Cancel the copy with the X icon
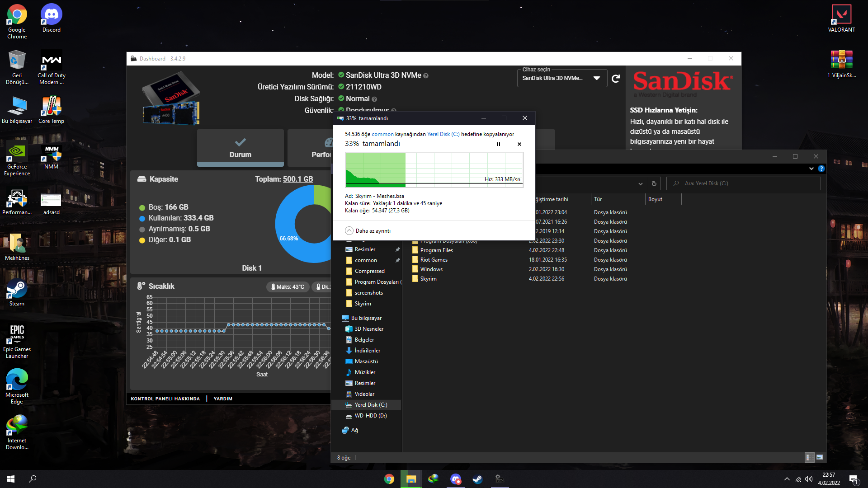The width and height of the screenshot is (868, 488). (x=519, y=144)
